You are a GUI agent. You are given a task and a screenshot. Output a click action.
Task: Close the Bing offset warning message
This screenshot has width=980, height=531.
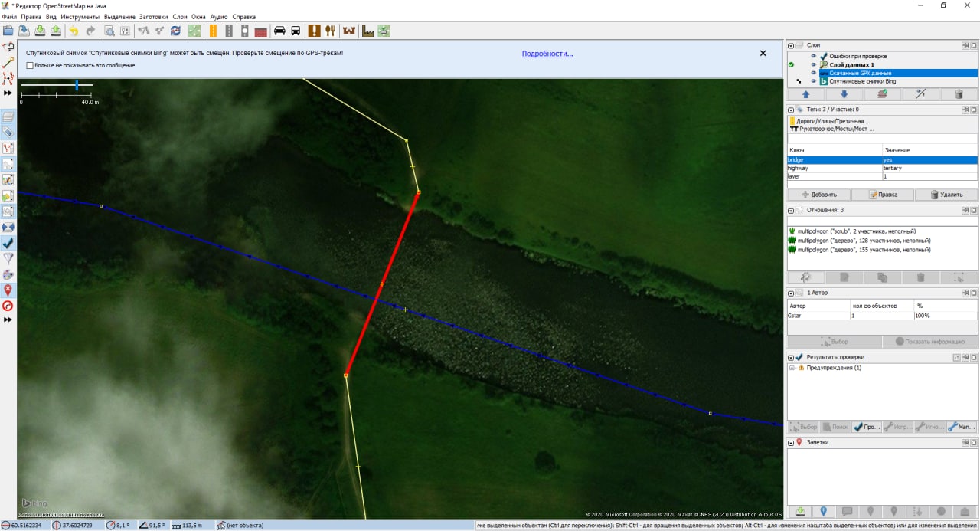click(x=763, y=53)
